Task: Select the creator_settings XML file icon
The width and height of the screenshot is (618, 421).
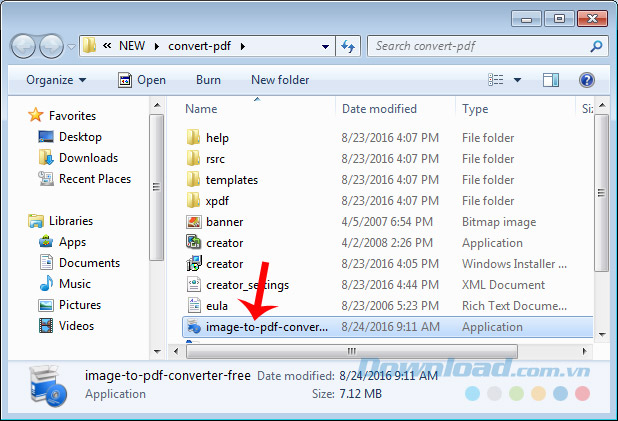Action: point(194,284)
